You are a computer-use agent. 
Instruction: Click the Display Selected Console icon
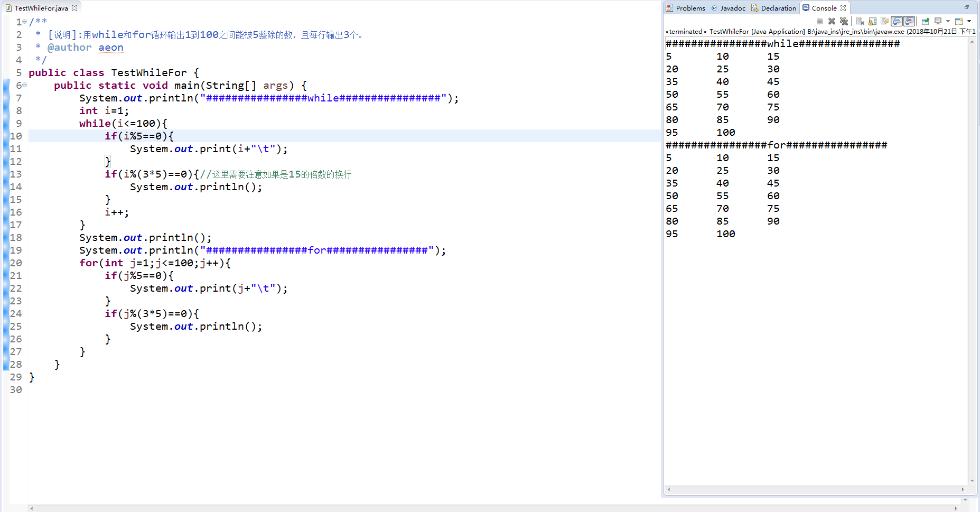click(938, 21)
